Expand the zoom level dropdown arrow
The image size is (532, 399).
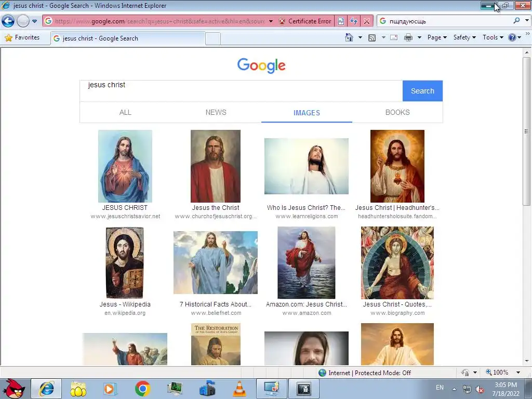coord(518,373)
